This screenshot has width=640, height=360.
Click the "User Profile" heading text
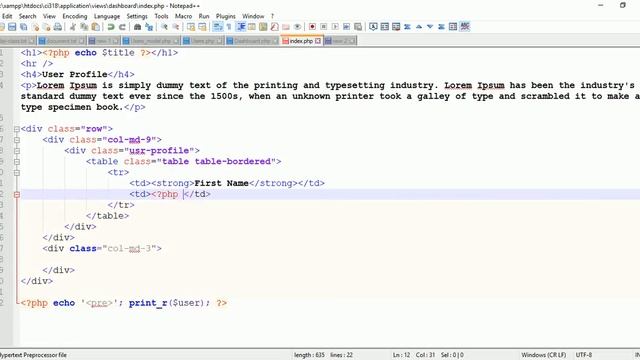coord(75,75)
